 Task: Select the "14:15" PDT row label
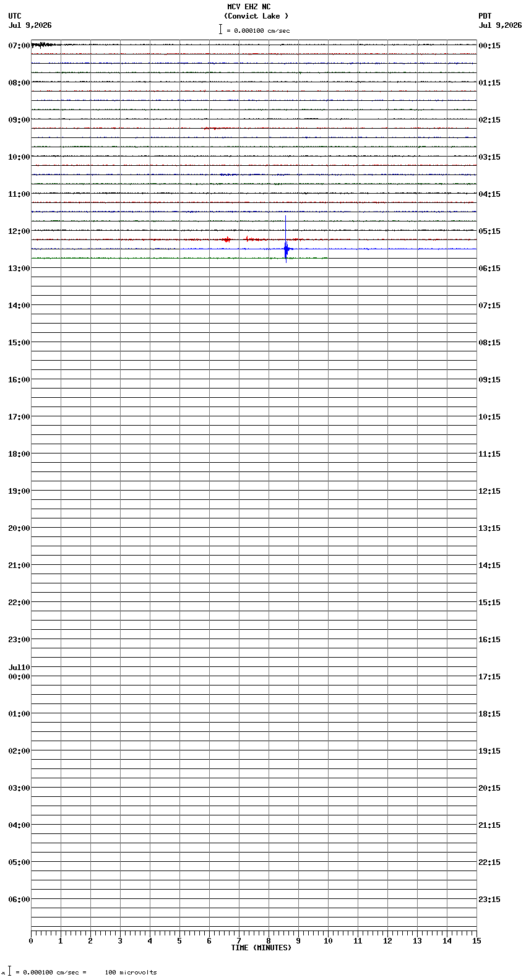coord(489,565)
